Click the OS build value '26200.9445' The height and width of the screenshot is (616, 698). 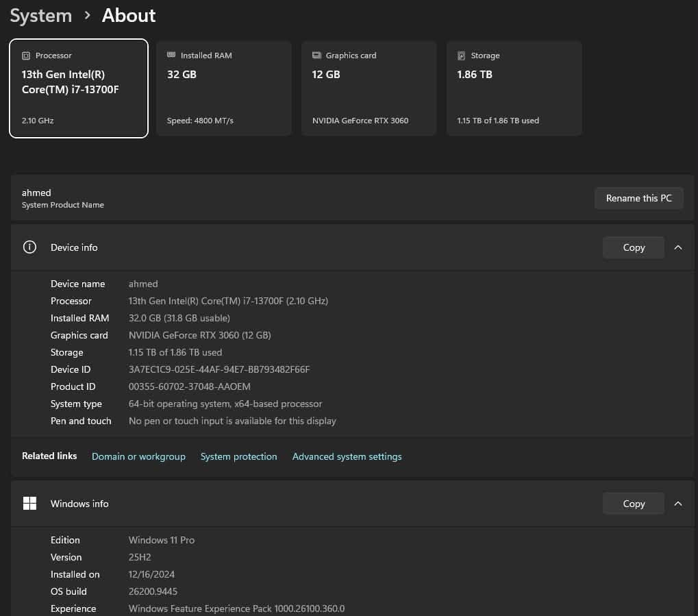(153, 591)
